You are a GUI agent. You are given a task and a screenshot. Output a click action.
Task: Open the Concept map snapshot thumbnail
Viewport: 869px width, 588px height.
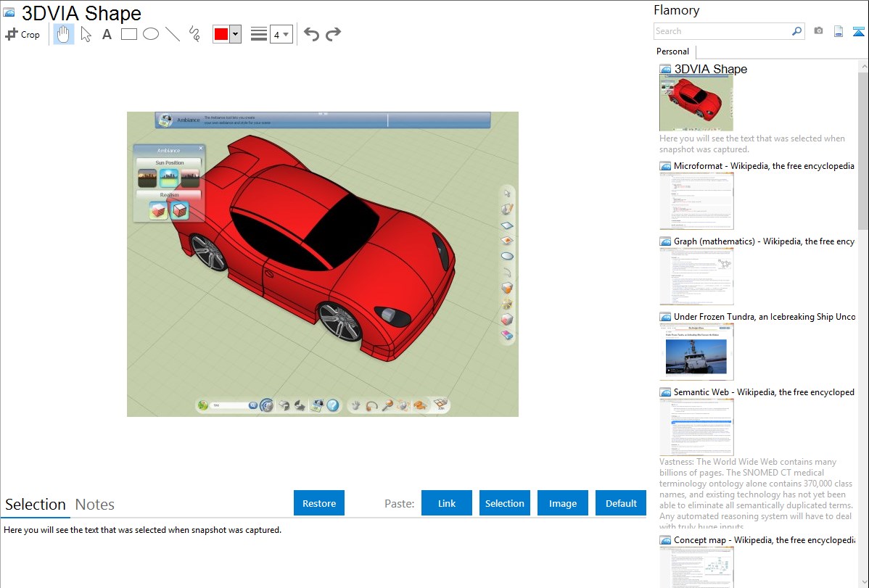(696, 567)
